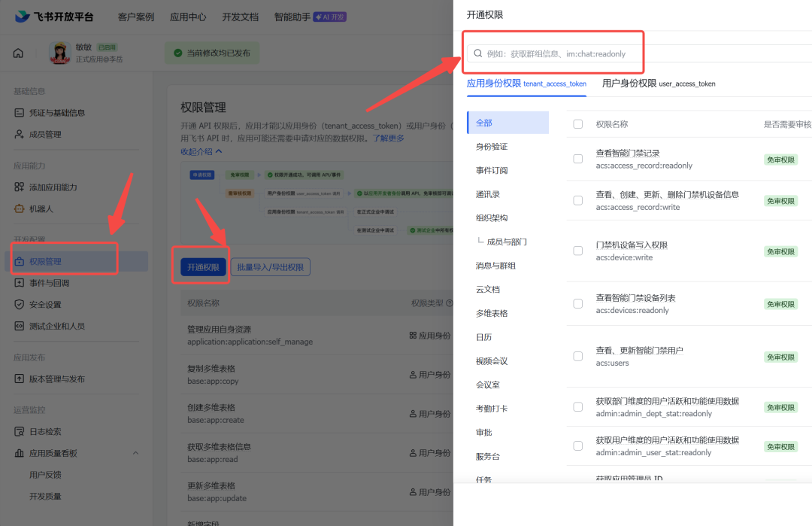812x526 pixels.
Task: Click the search magnifier icon
Action: (x=478, y=53)
